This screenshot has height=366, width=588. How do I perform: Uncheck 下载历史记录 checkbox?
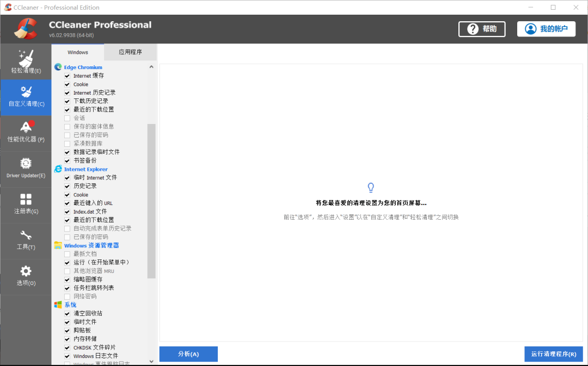click(x=67, y=101)
